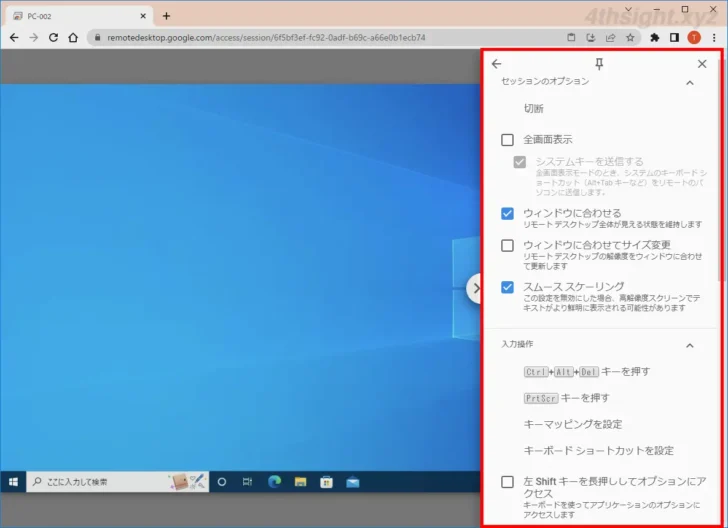Open the Chrome three-dot menu
This screenshot has width=728, height=528.
click(714, 38)
